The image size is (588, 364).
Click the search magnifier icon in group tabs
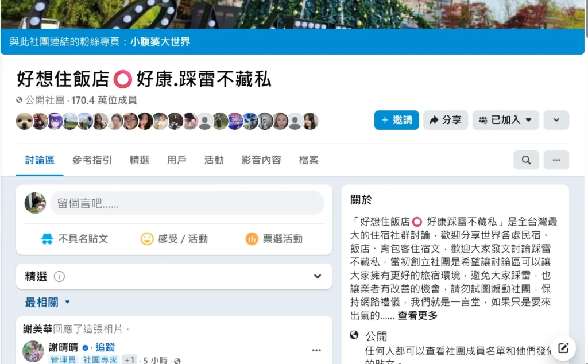pos(526,160)
